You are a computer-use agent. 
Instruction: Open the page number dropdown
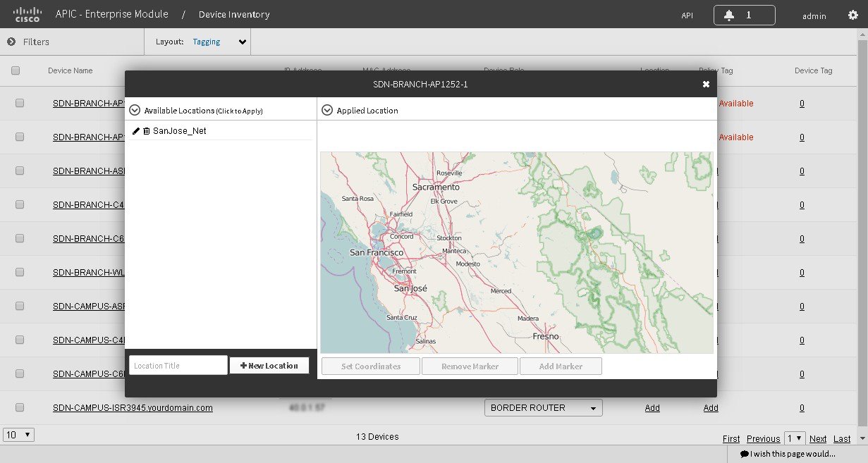pyautogui.click(x=795, y=438)
